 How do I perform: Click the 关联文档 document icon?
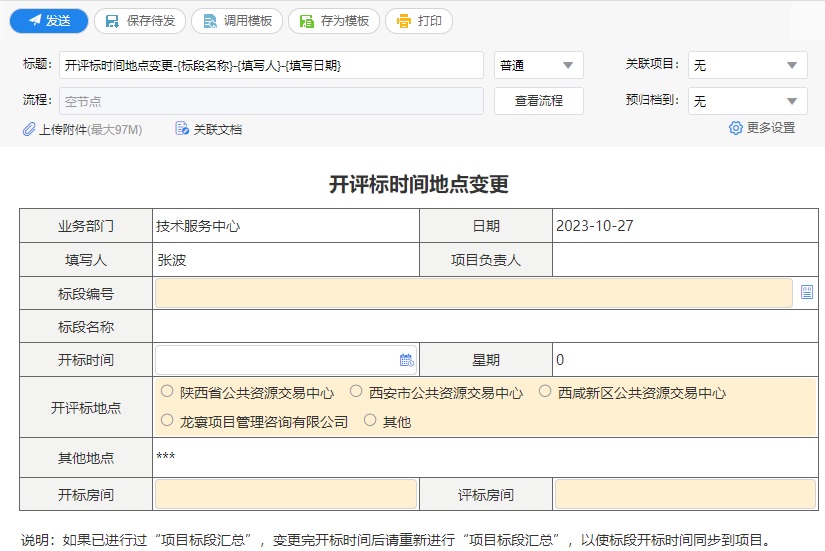click(x=182, y=128)
